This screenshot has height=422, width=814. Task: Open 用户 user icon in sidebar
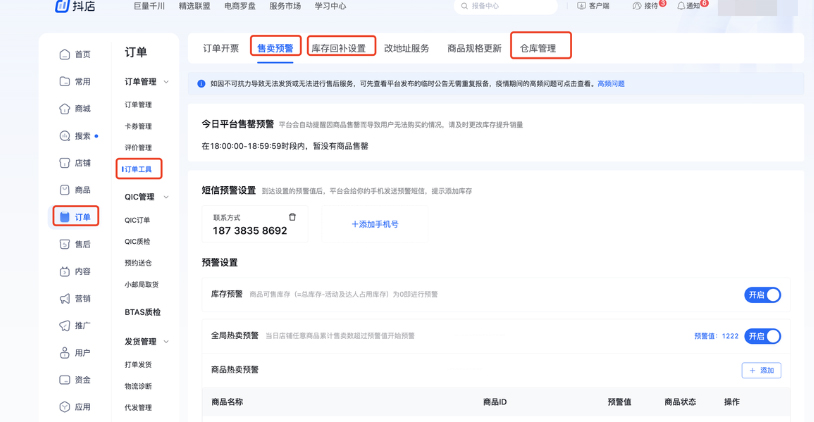tap(64, 353)
